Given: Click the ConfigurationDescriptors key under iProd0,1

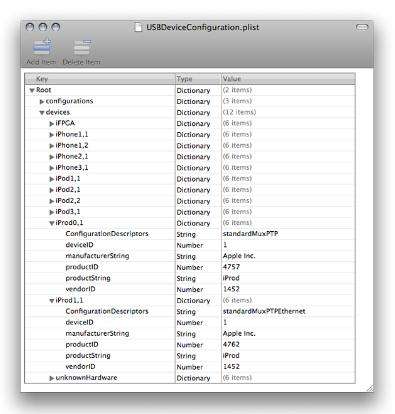Looking at the screenshot, I should [x=107, y=234].
